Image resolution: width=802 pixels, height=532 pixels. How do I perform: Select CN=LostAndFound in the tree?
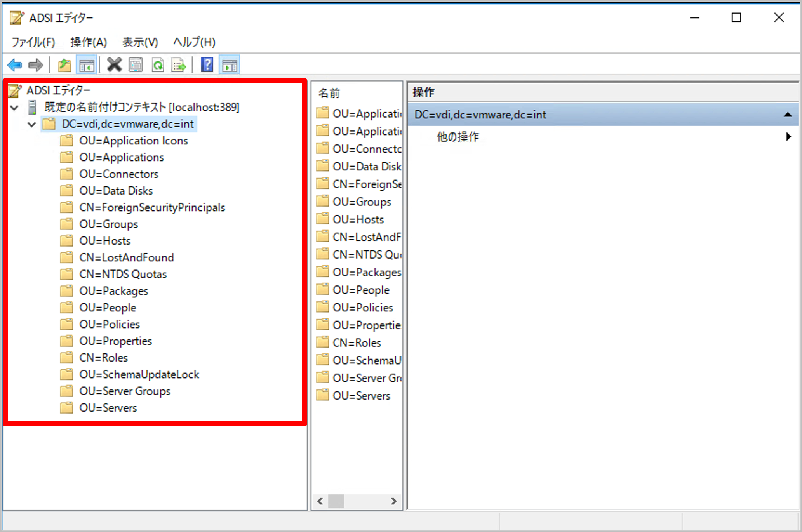[127, 257]
